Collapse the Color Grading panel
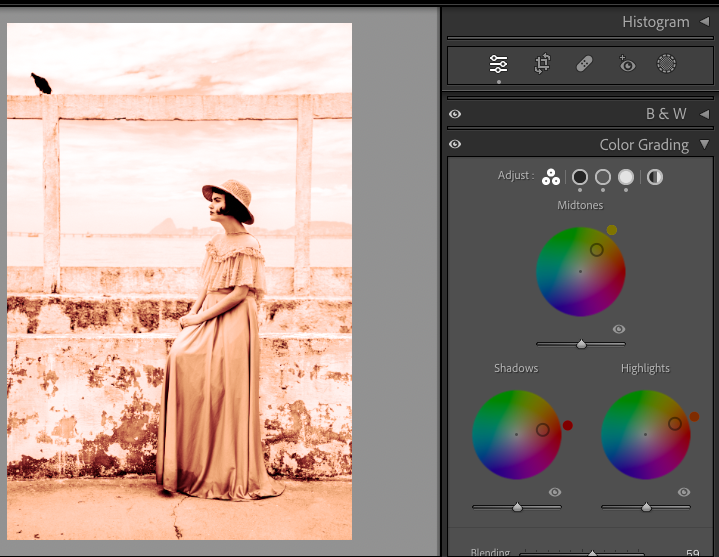 (x=704, y=145)
